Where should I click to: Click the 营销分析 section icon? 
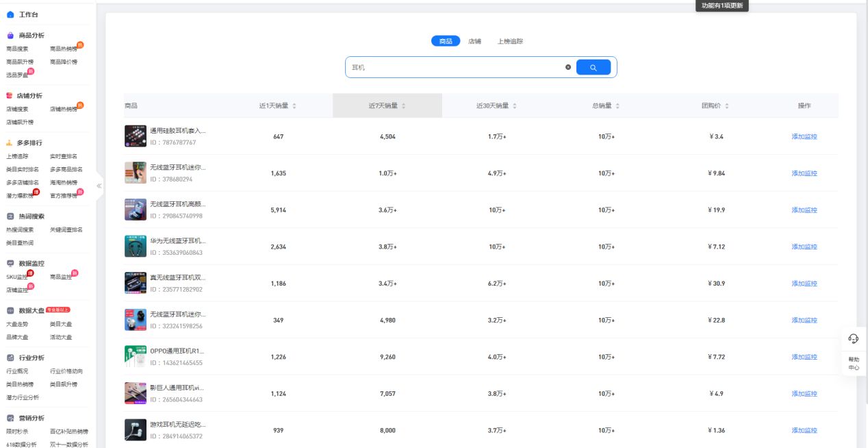click(10, 418)
